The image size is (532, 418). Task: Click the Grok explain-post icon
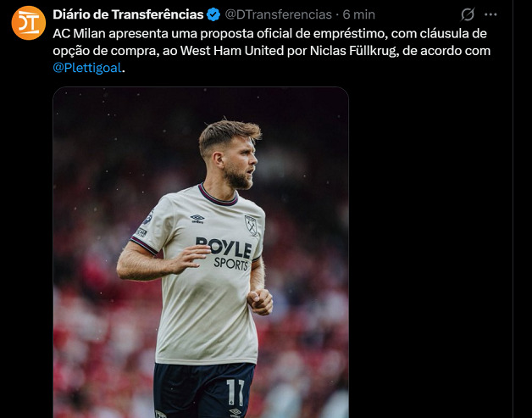tap(468, 14)
